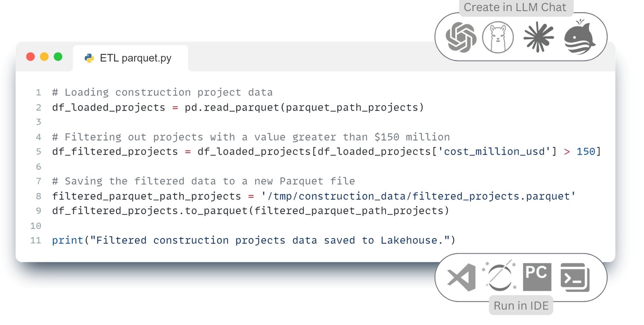Click the ChatGPT OpenAI logo icon
This screenshot has height=325, width=644.
click(x=461, y=37)
